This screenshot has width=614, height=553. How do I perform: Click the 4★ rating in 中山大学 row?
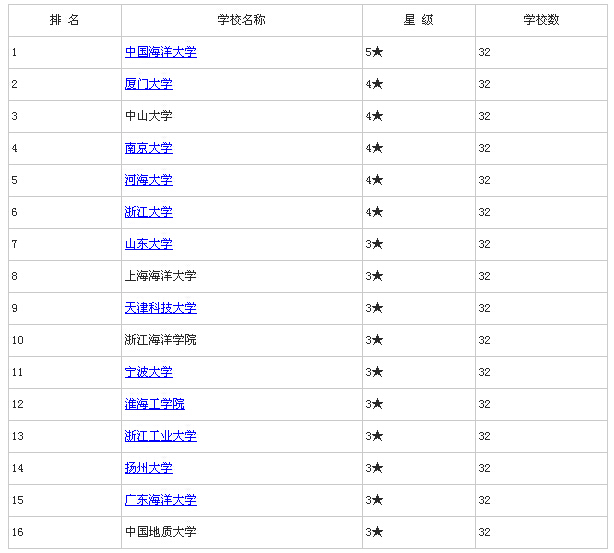coord(374,116)
